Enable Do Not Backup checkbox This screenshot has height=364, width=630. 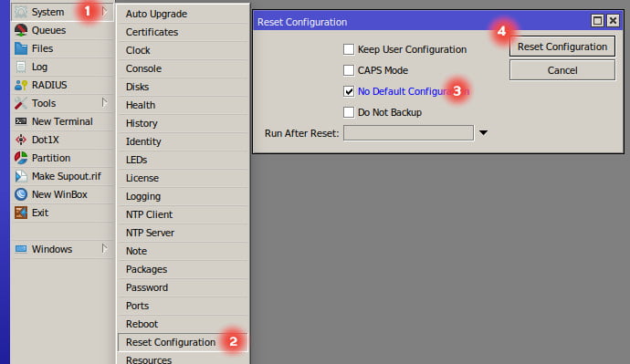[349, 112]
